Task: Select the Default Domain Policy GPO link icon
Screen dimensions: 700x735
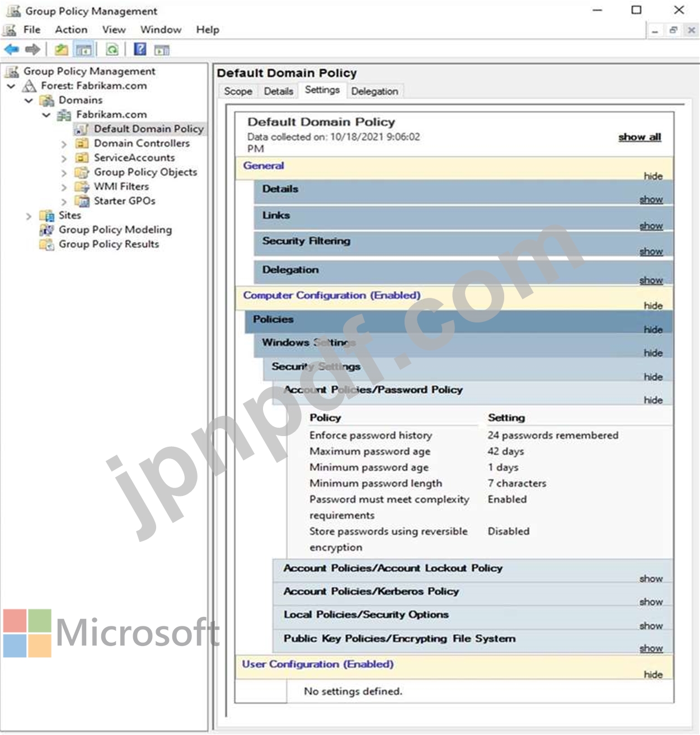Action: click(82, 129)
